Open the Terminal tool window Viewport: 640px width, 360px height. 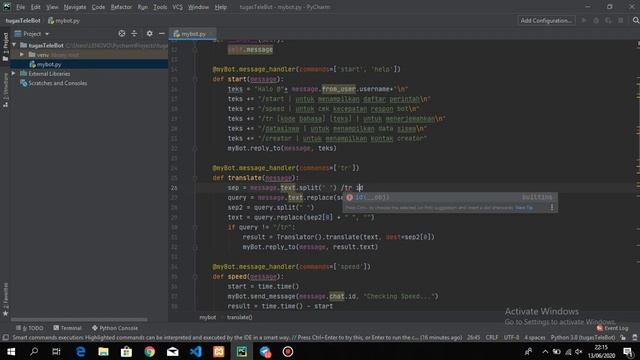click(x=67, y=328)
